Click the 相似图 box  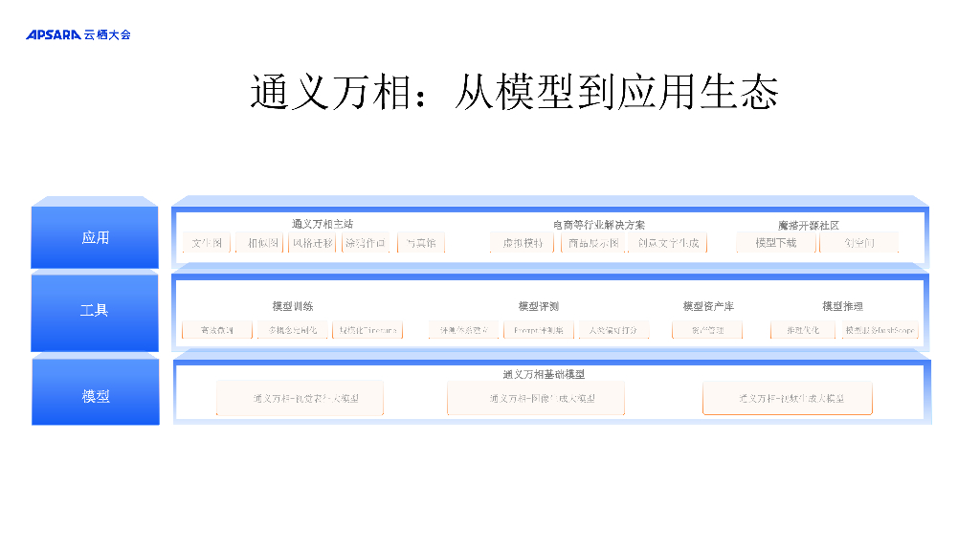point(260,243)
